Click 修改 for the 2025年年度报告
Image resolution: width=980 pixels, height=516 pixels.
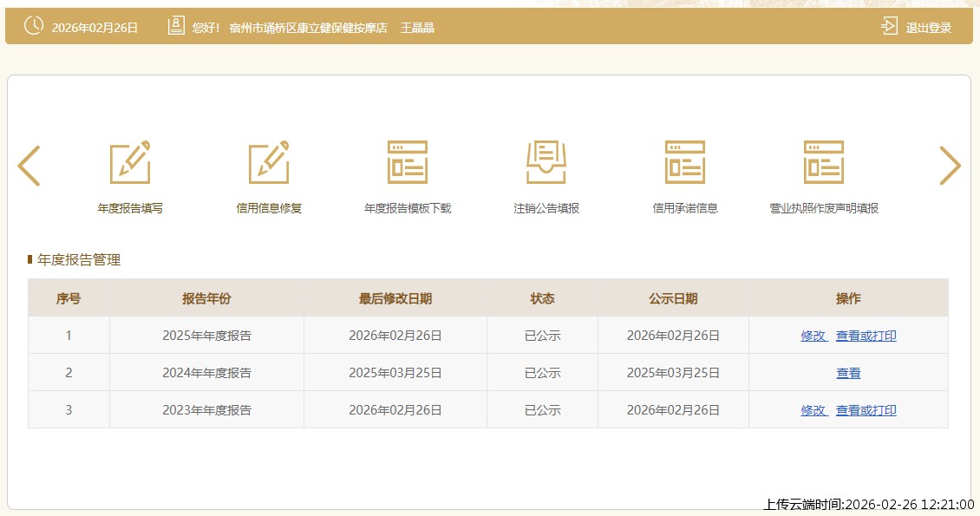813,336
